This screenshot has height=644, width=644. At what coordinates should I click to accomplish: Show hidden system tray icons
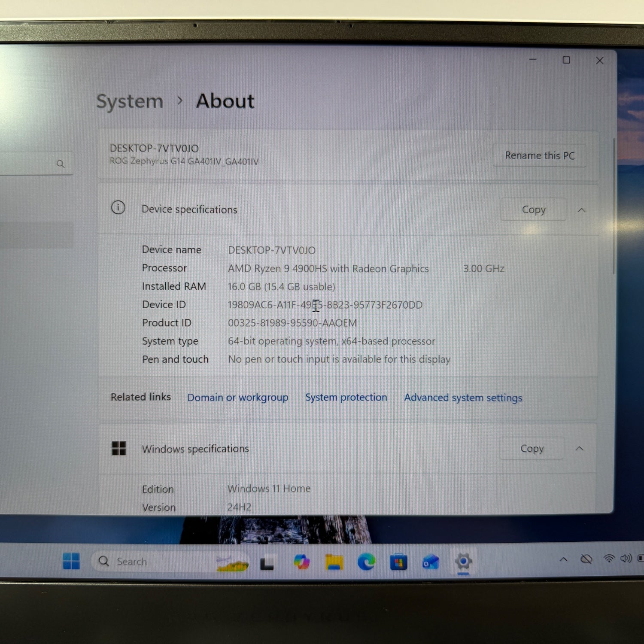click(x=563, y=559)
